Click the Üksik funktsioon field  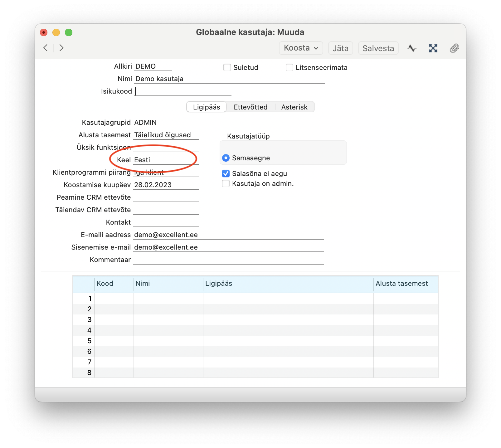166,148
